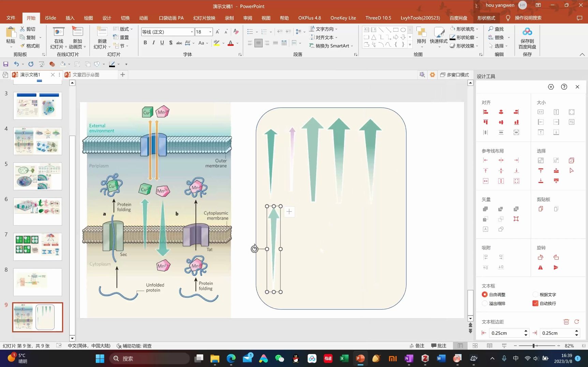Toggle 多窗口模式 multi-window mode
588x367 pixels.
point(454,75)
